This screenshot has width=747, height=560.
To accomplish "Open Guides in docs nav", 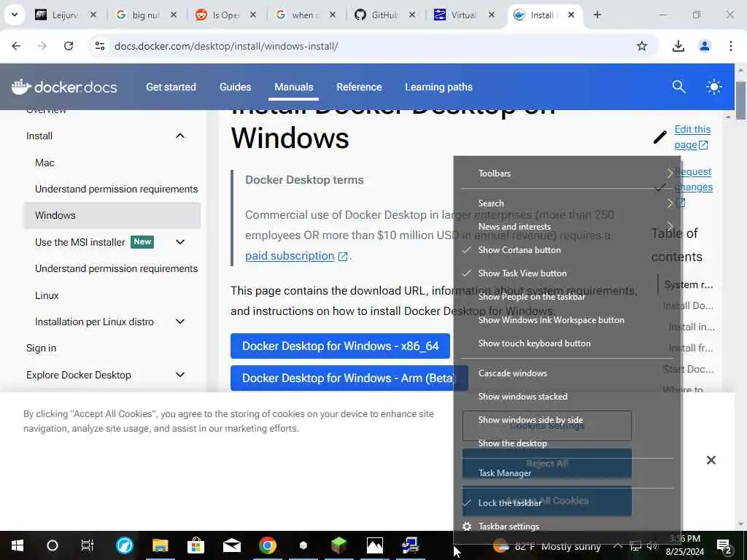I will tap(236, 87).
